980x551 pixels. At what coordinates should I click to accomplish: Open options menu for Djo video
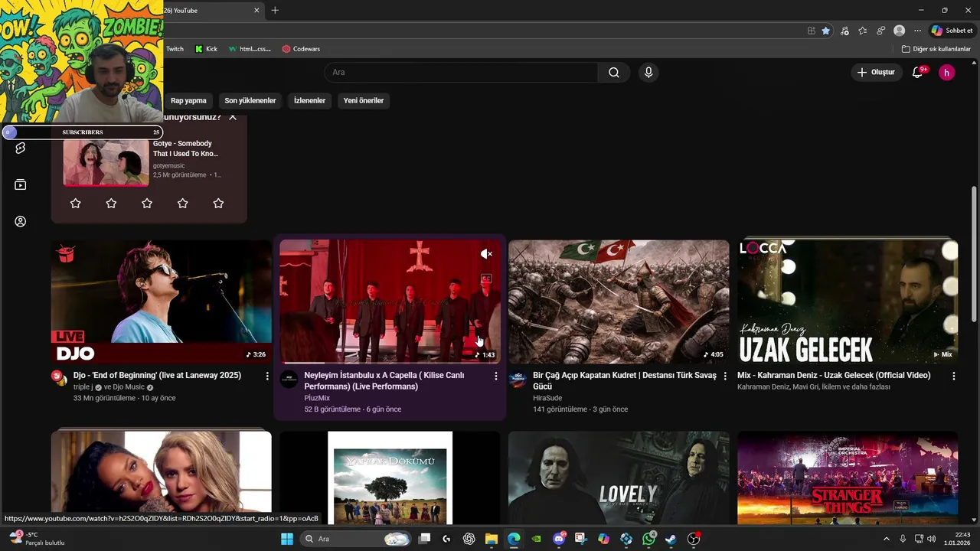(267, 376)
